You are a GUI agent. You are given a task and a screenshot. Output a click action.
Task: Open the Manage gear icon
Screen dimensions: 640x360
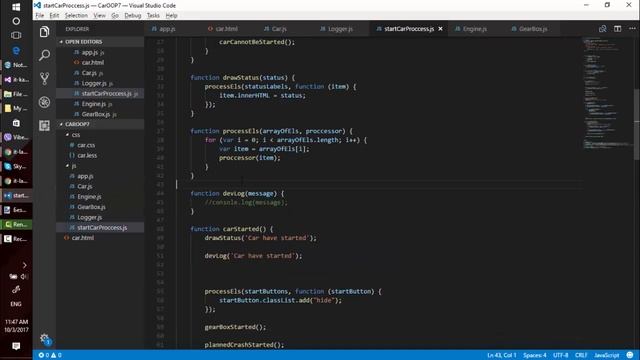[44, 338]
